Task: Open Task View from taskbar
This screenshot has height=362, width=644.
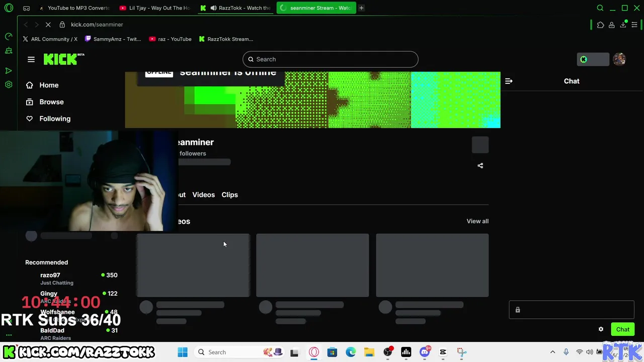Action: tap(294, 352)
